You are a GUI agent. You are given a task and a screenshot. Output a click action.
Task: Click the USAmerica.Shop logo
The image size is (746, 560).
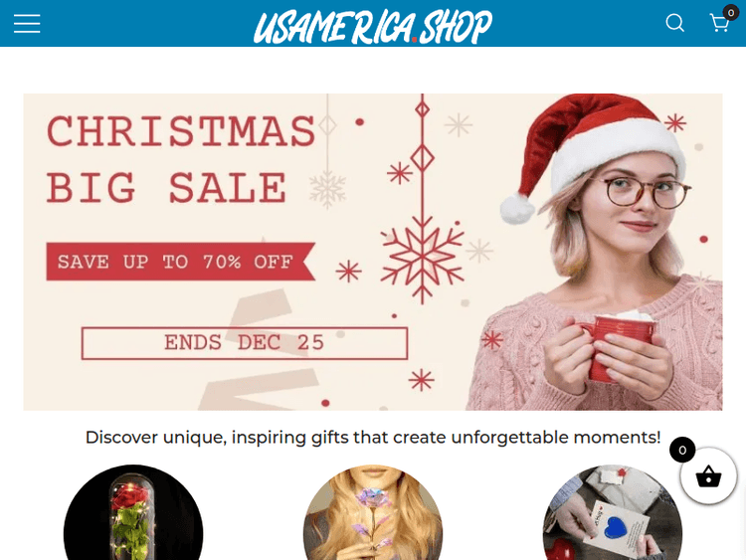[x=373, y=27]
